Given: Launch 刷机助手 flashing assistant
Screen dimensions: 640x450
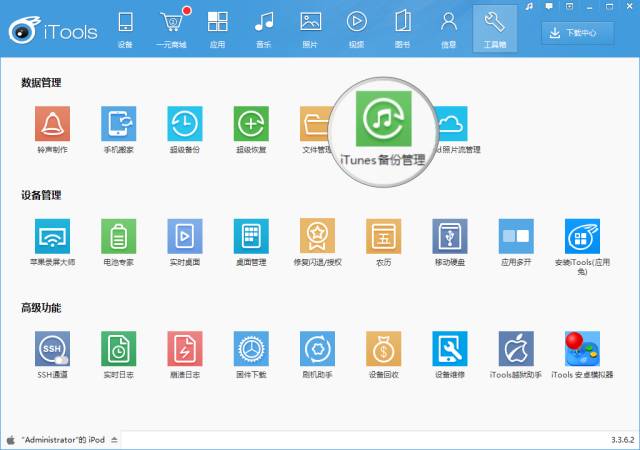Looking at the screenshot, I should coord(317,348).
